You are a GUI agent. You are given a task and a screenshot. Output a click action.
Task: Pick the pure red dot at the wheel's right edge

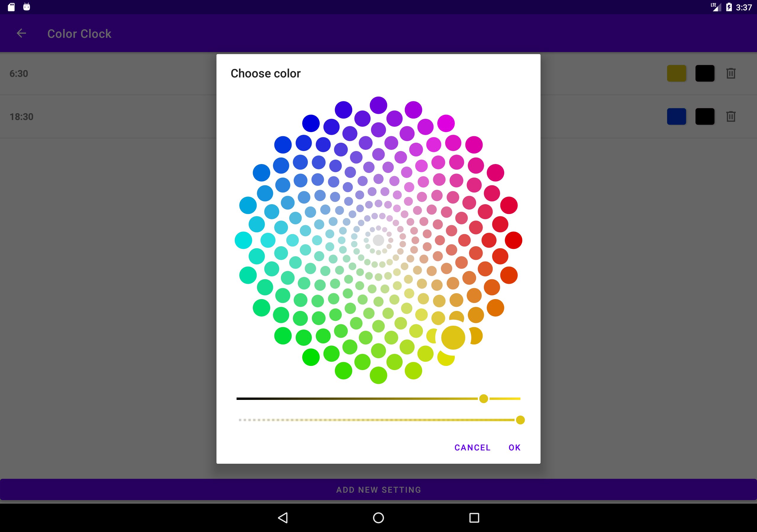coord(513,240)
